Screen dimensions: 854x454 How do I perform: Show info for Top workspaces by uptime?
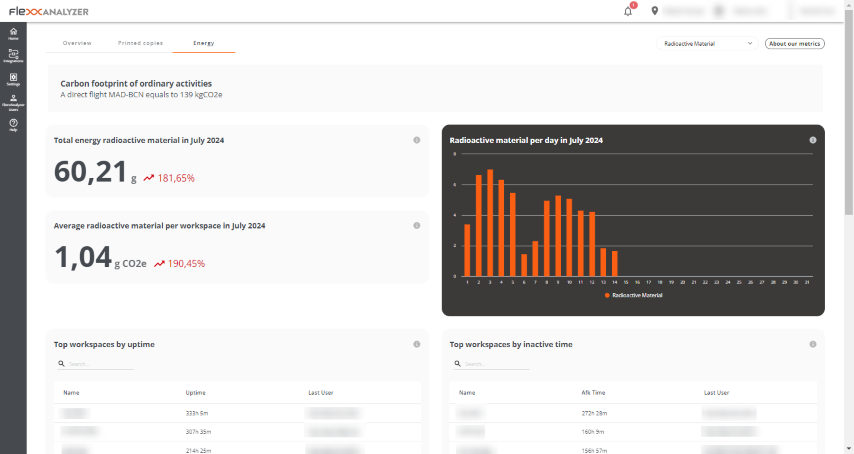[x=417, y=344]
